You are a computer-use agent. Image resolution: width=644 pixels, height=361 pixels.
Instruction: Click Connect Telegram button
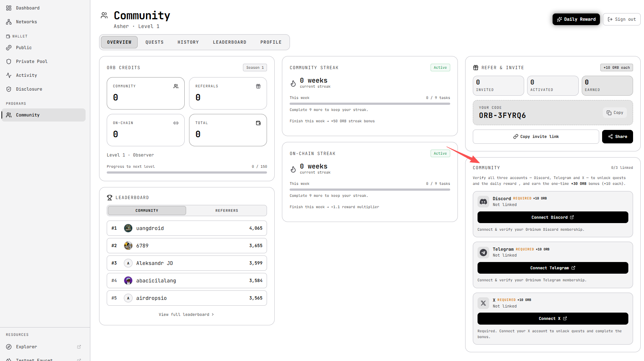click(x=553, y=268)
